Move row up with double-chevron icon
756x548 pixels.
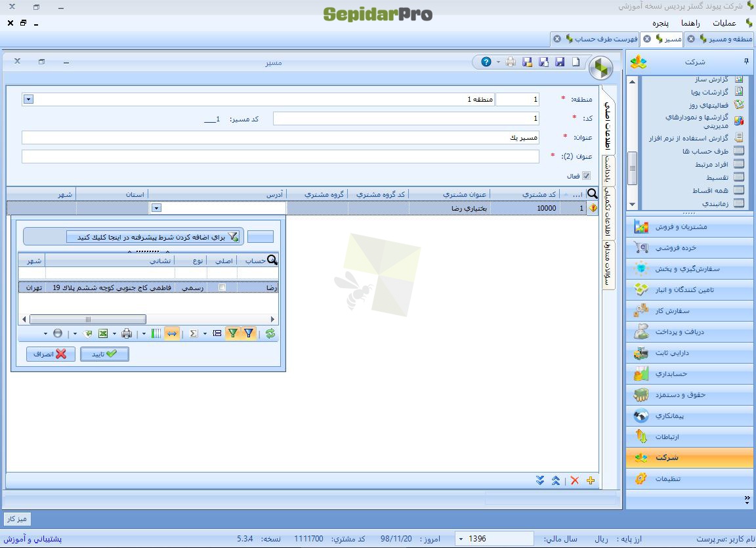pos(556,480)
